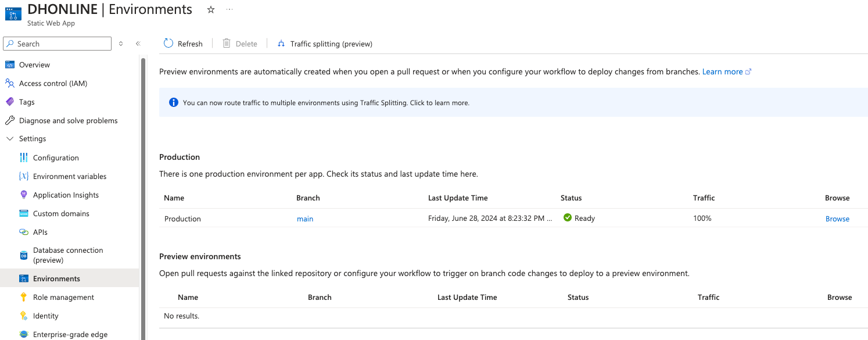
Task: Click the Role management key icon
Action: [23, 297]
